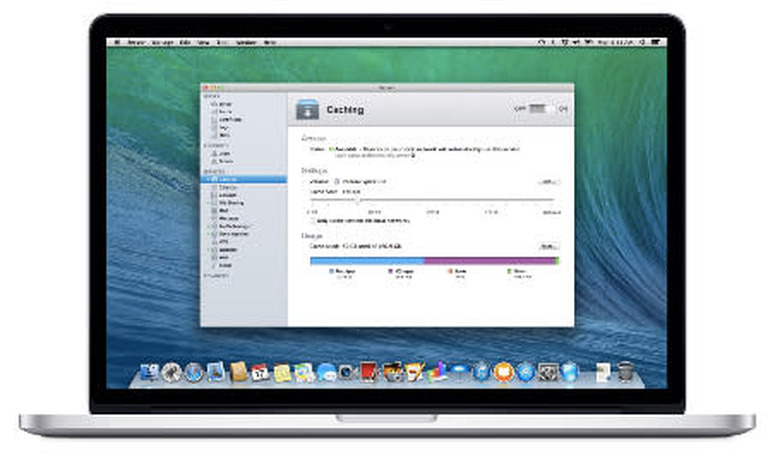This screenshot has height=459, width=780.
Task: Select Caching in the Services sidebar
Action: 244,179
